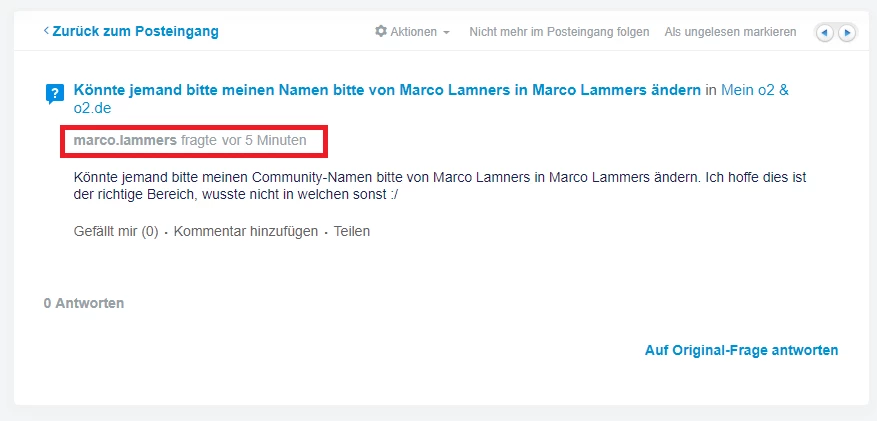Open Zurück zum Posteingang link
The image size is (877, 421).
point(136,31)
